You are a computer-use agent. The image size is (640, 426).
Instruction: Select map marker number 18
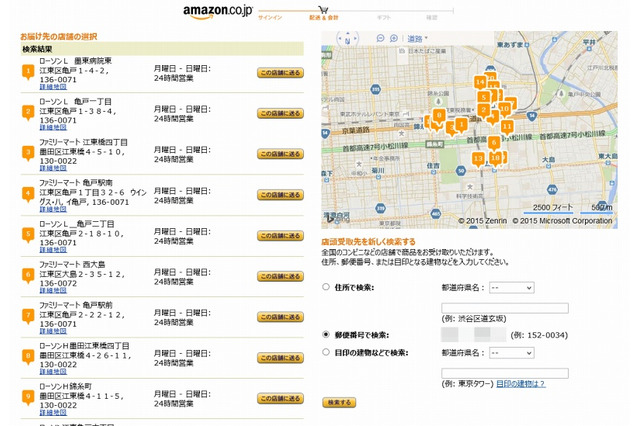(495, 159)
